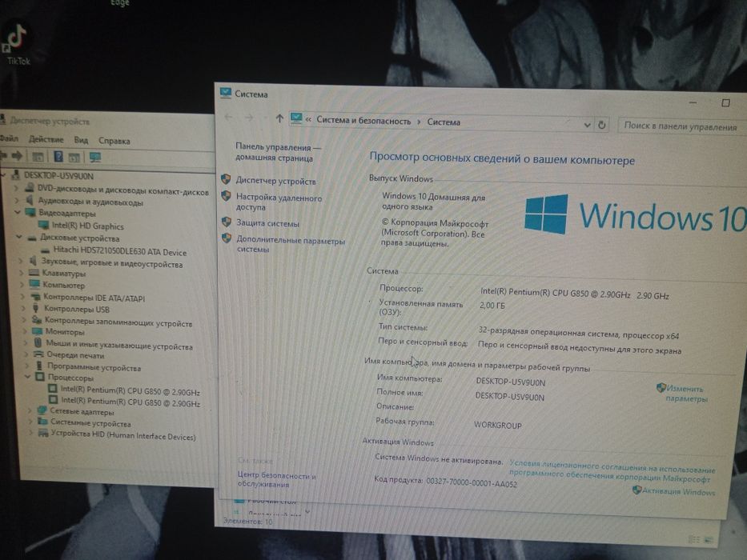747x560 pixels.
Task: Click Изменить параметры link
Action: [686, 394]
